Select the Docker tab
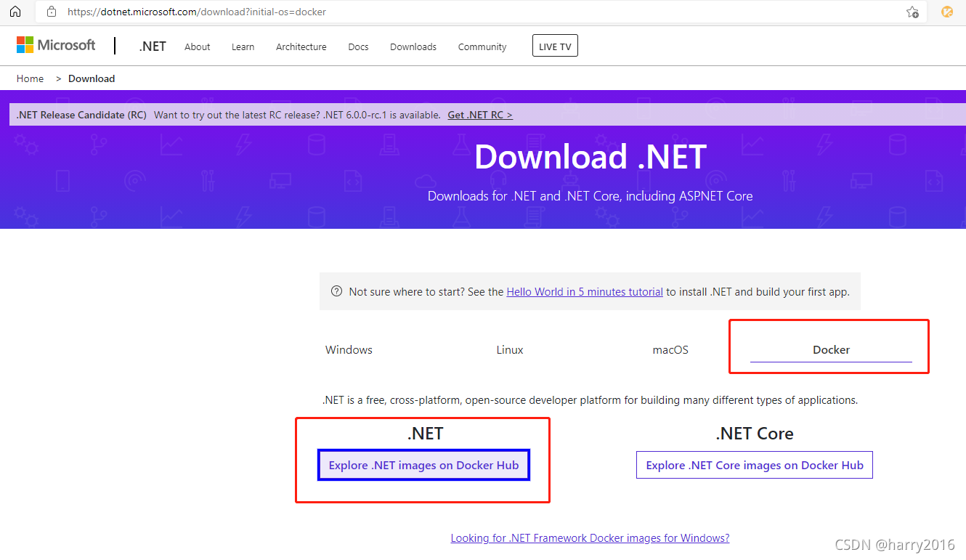The height and width of the screenshot is (560, 966). click(831, 349)
